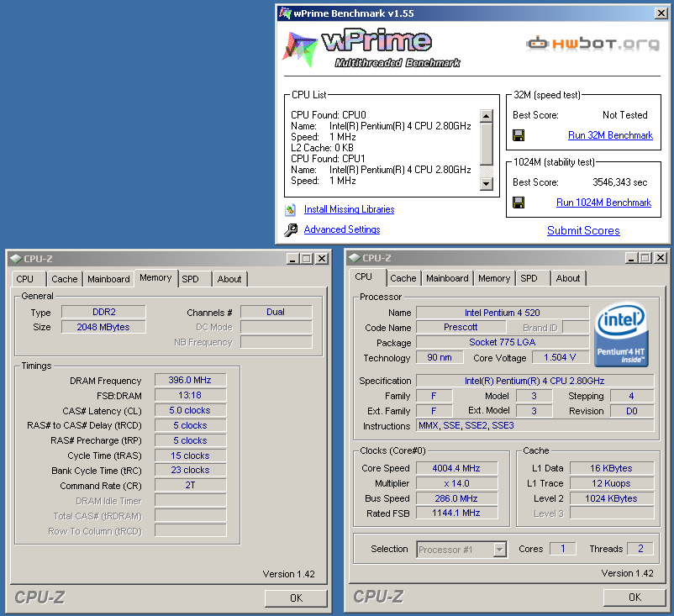Viewport: 674px width, 616px height.
Task: Click Run 1024M Benchmark link
Action: tap(603, 203)
